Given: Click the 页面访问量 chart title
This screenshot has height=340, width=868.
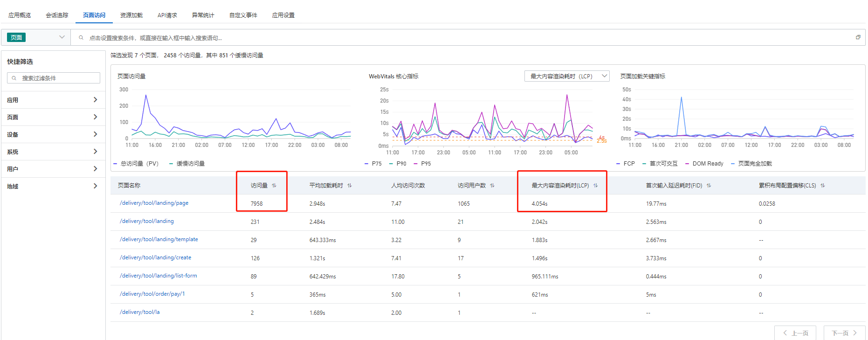Looking at the screenshot, I should tap(131, 76).
